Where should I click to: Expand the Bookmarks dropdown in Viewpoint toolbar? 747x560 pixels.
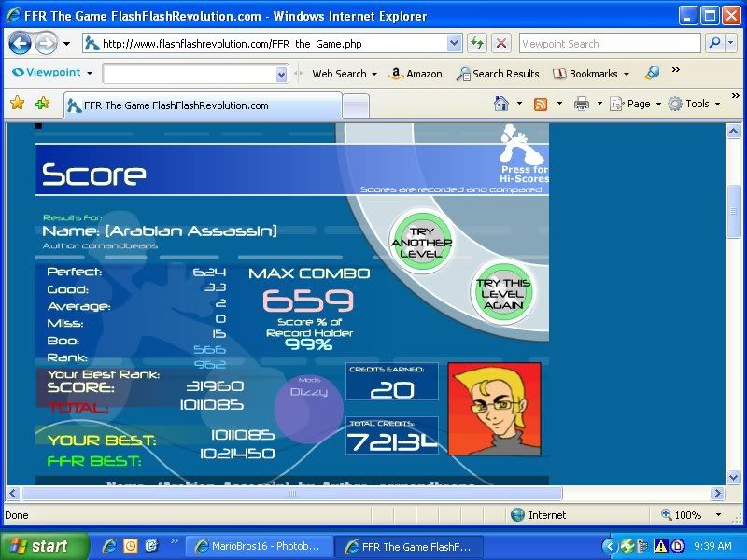(x=591, y=74)
